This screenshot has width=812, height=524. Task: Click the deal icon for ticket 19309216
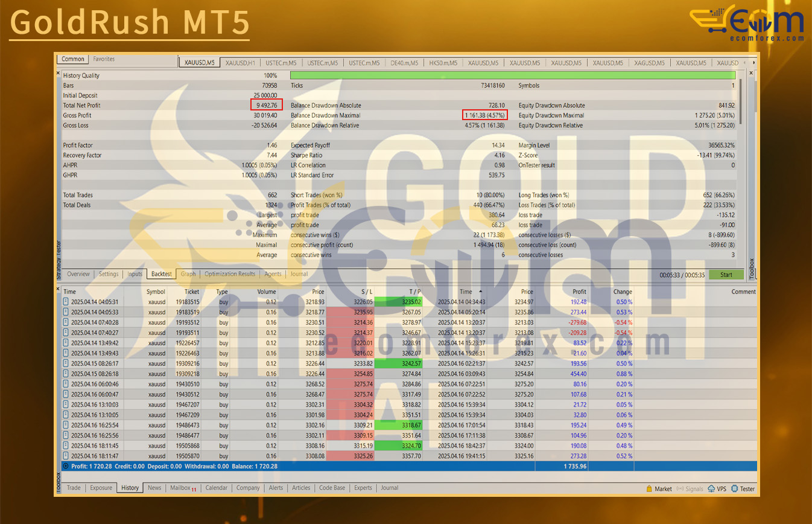(x=66, y=363)
